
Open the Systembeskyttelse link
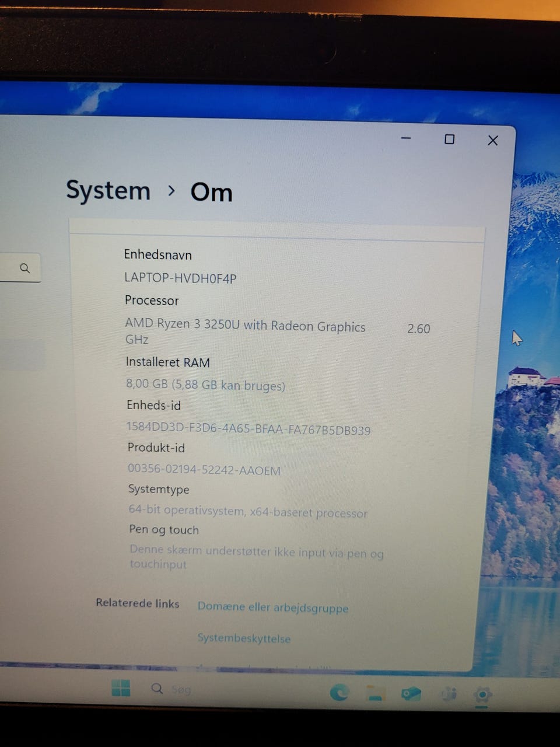[244, 638]
